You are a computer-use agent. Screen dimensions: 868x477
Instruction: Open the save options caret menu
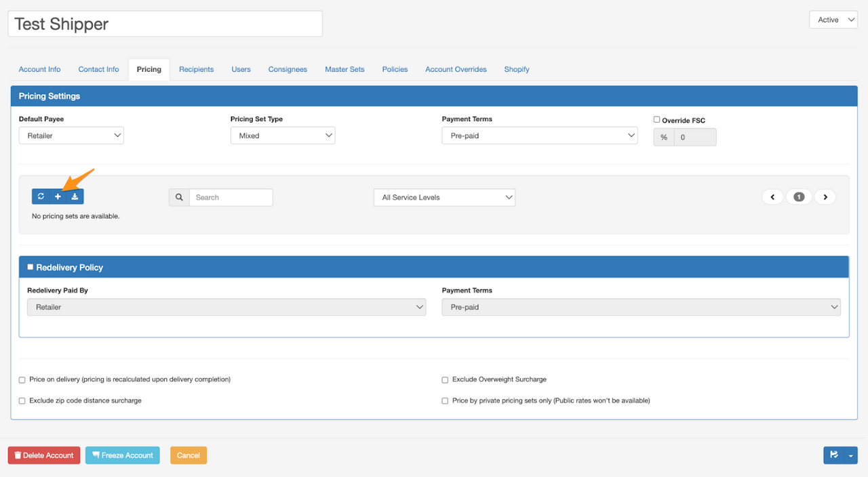pyautogui.click(x=851, y=455)
